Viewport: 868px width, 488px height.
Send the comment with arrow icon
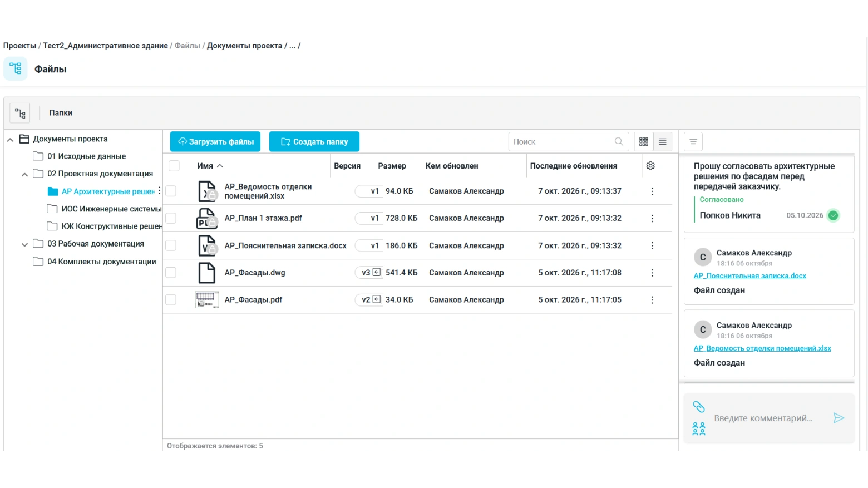[839, 418]
